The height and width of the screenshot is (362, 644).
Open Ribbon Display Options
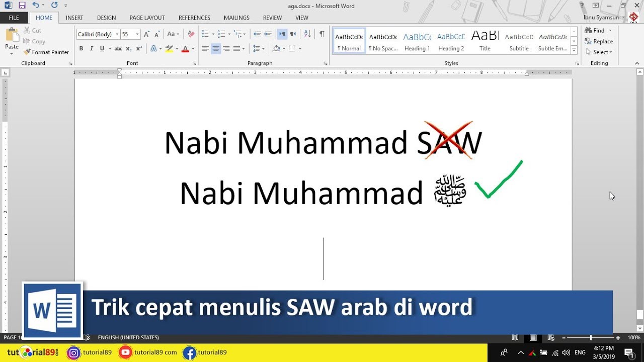click(x=596, y=6)
